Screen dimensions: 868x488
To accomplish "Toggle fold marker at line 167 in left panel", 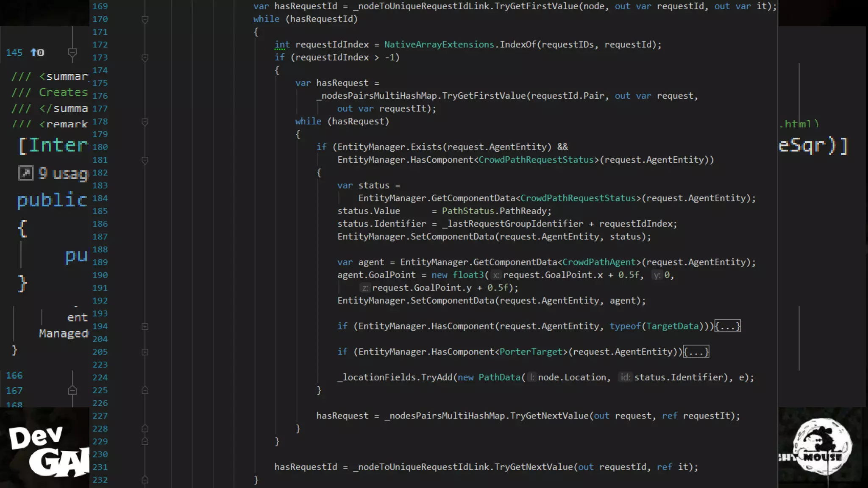I will (72, 391).
